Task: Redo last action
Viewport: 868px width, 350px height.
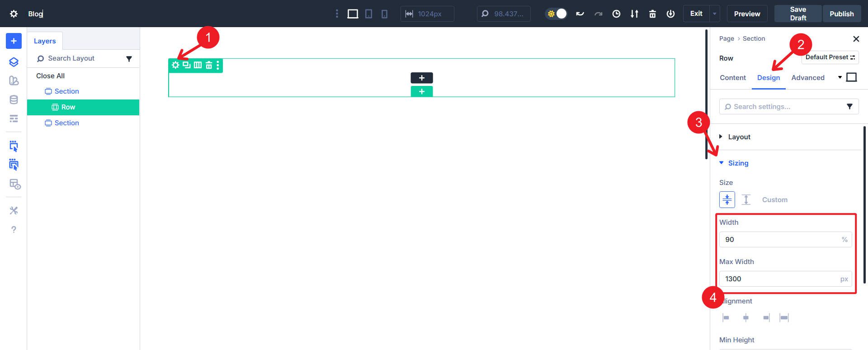Action: click(598, 14)
